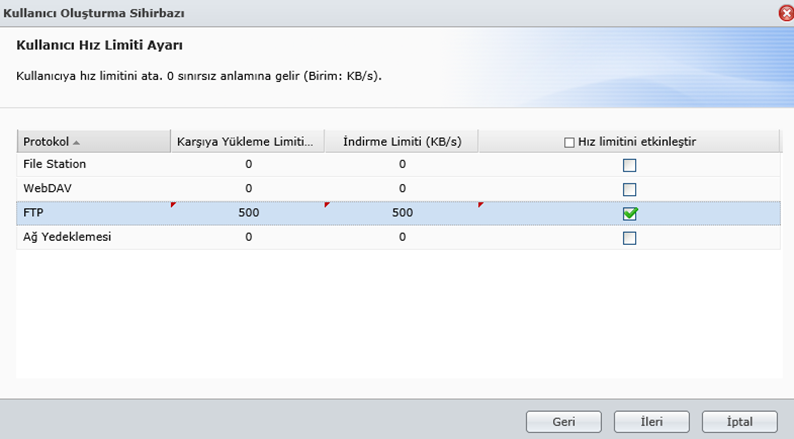Click the Karşıya Yükleme Limiti column header
This screenshot has width=794, height=439.
pos(248,141)
